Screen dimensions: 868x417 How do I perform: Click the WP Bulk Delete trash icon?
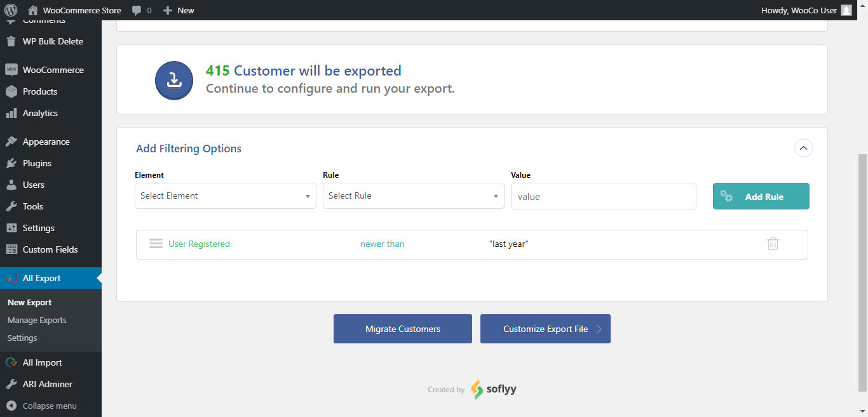11,41
